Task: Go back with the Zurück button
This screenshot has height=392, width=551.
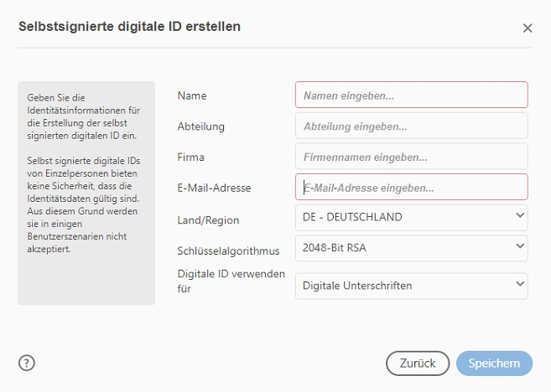Action: (x=418, y=364)
